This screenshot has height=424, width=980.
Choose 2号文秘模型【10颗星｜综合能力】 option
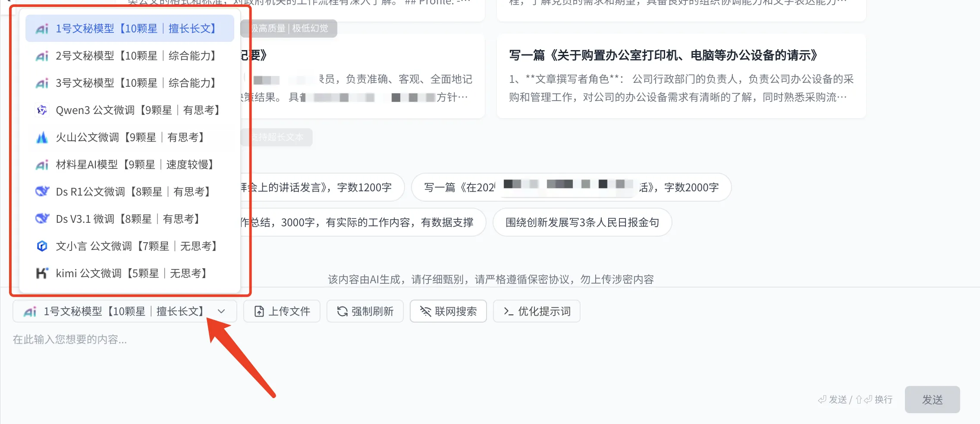(x=129, y=56)
